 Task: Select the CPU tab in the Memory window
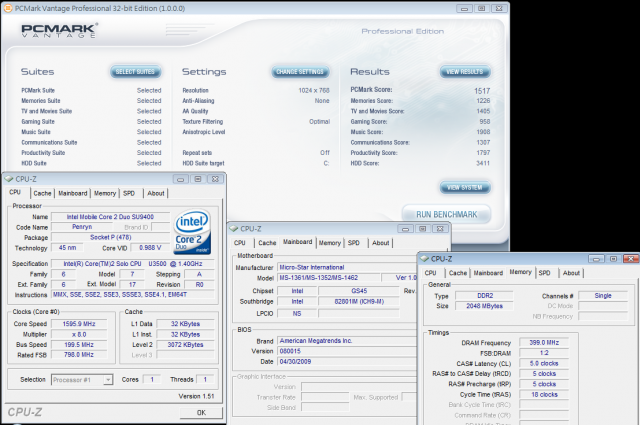[x=431, y=273]
